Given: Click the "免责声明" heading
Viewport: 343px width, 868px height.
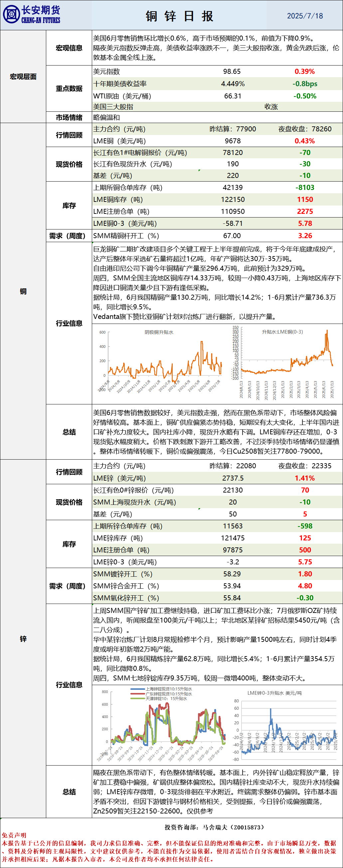Looking at the screenshot, I should 14,835.
